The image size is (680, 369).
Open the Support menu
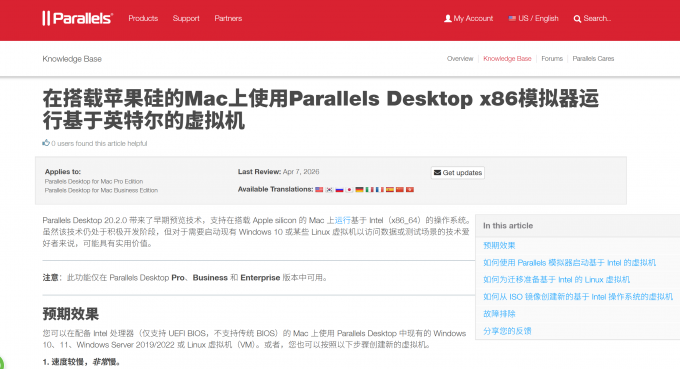coord(186,18)
